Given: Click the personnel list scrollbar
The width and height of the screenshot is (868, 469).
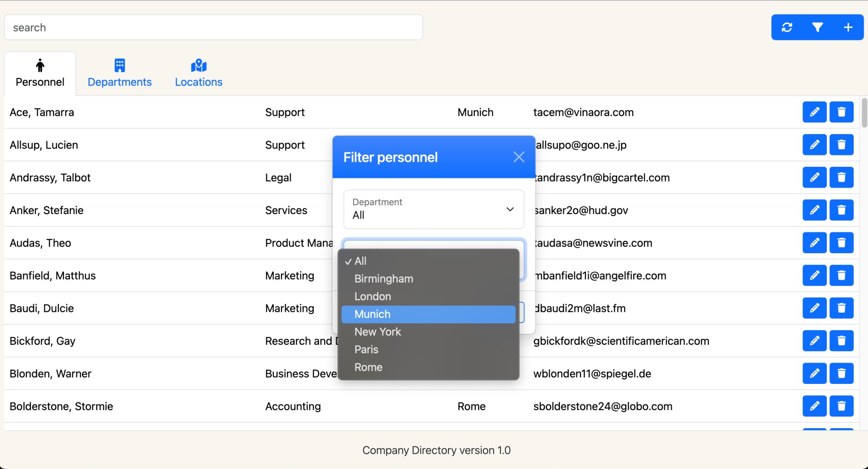Looking at the screenshot, I should (x=864, y=113).
